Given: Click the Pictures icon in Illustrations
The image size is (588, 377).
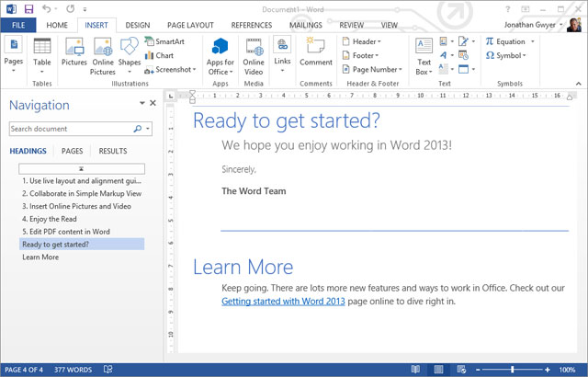Looking at the screenshot, I should coord(73,54).
